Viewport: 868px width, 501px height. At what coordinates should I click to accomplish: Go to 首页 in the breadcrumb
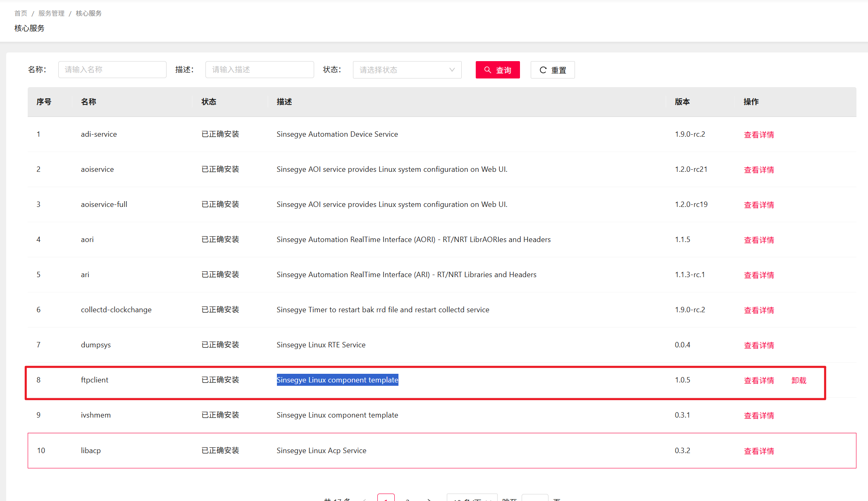(21, 13)
